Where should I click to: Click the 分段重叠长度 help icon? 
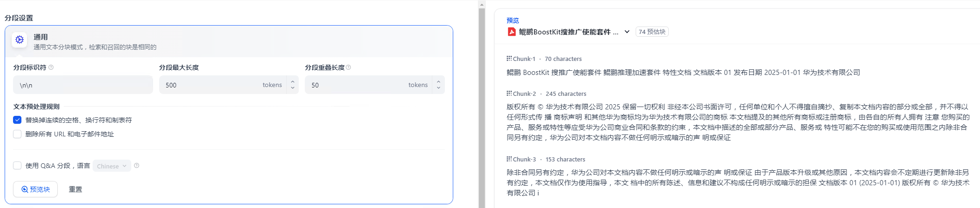coord(349,67)
